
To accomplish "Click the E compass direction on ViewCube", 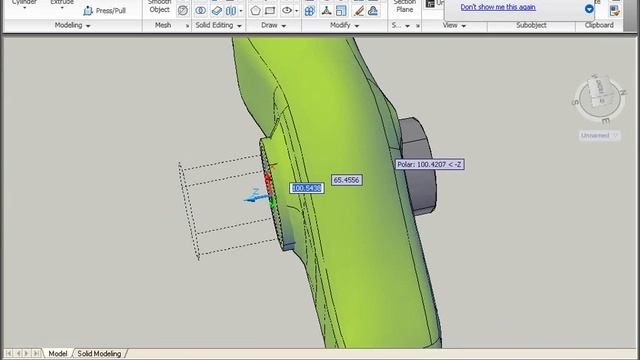I will point(605,122).
